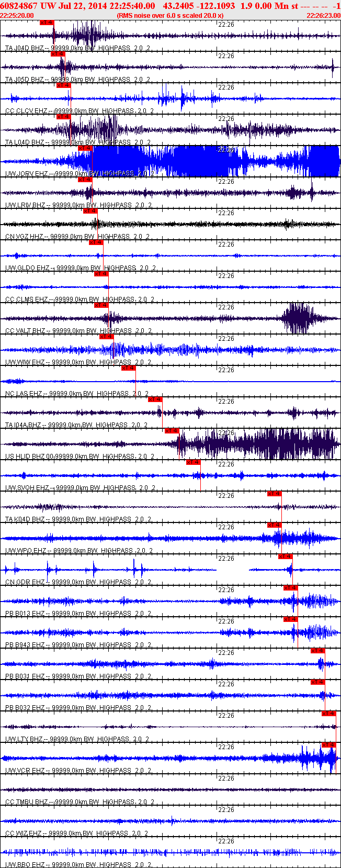
Task: Click the pick flag on UW GLDO trace
Action: (96, 242)
